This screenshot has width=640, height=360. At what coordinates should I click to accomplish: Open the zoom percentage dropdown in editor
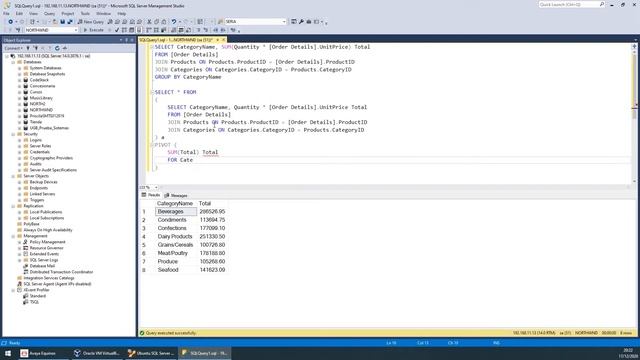[156, 187]
